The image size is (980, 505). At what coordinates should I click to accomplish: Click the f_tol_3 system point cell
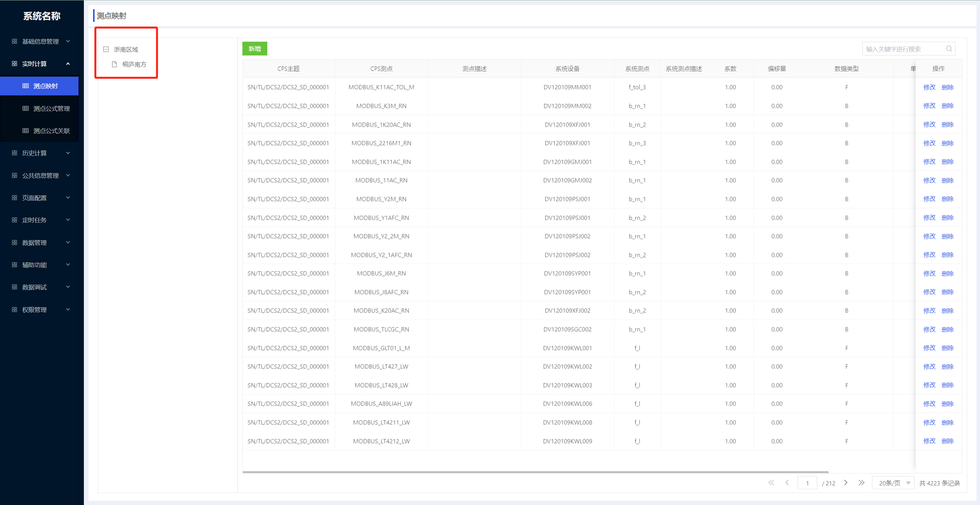(x=637, y=87)
